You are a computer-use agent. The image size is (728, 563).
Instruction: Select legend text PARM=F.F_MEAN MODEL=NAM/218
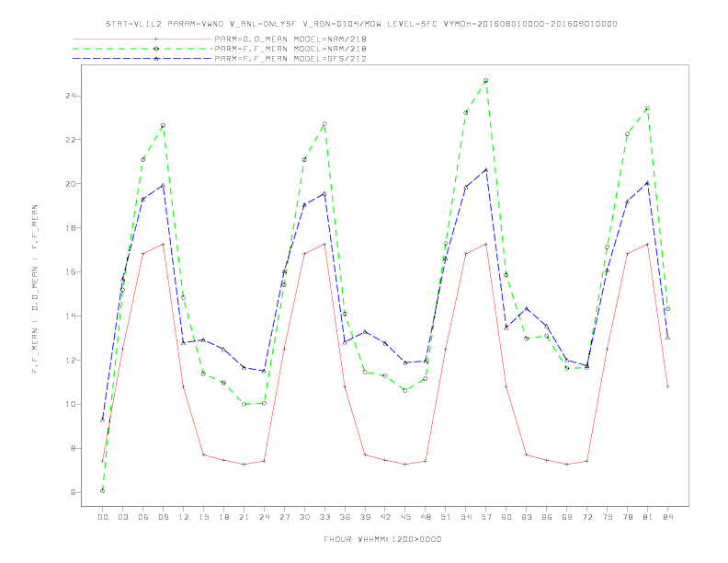pyautogui.click(x=290, y=49)
